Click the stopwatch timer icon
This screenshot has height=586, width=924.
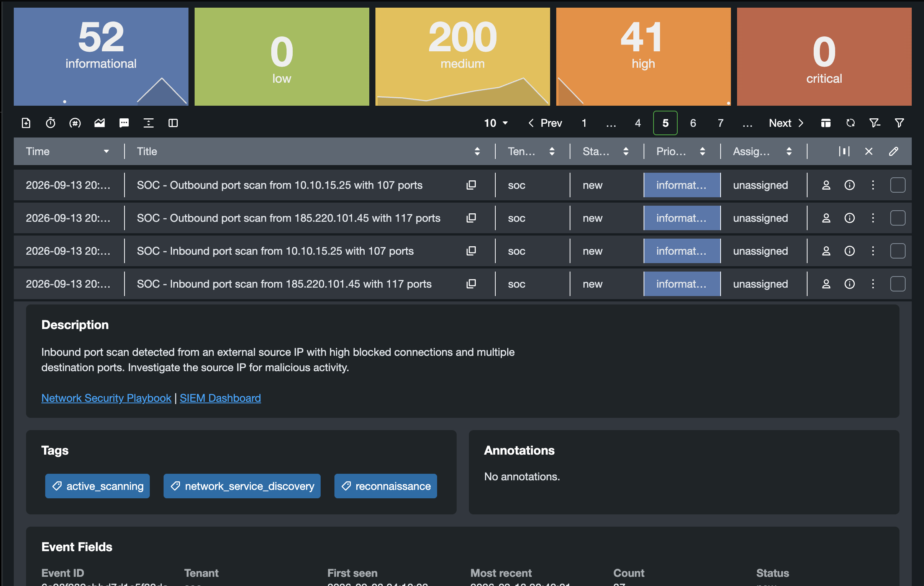pos(51,123)
